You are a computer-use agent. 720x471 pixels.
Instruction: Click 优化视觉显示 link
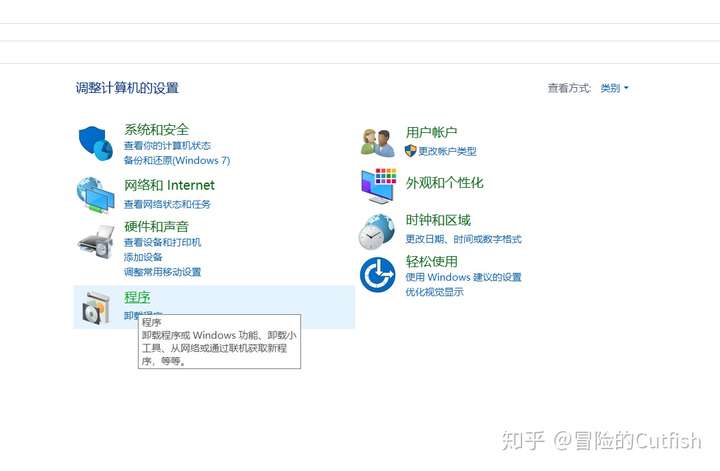[434, 292]
